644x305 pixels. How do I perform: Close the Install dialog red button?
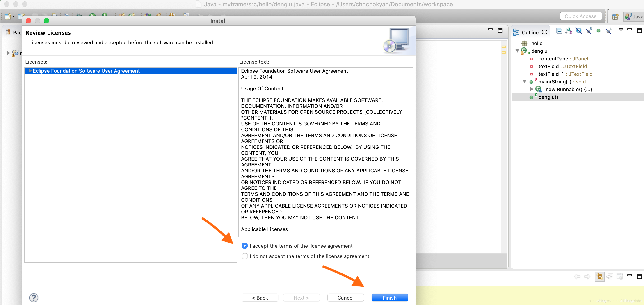pyautogui.click(x=28, y=21)
